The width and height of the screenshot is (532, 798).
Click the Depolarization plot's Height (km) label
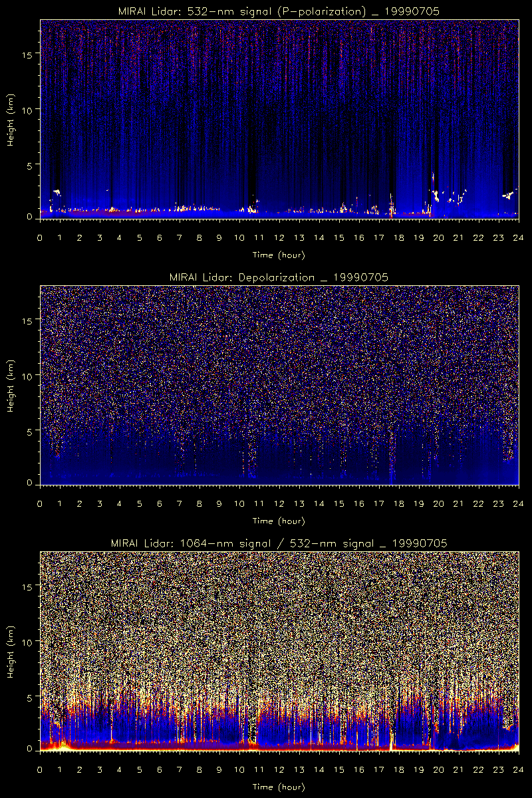point(11,386)
